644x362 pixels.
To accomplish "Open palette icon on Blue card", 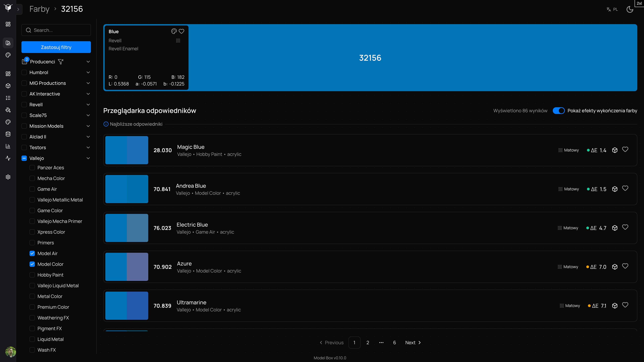I will pos(174,31).
